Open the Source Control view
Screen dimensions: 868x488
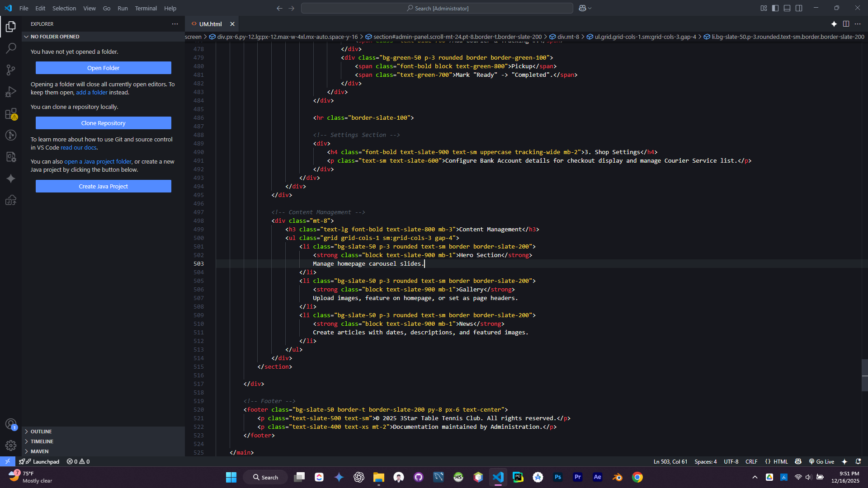click(11, 70)
